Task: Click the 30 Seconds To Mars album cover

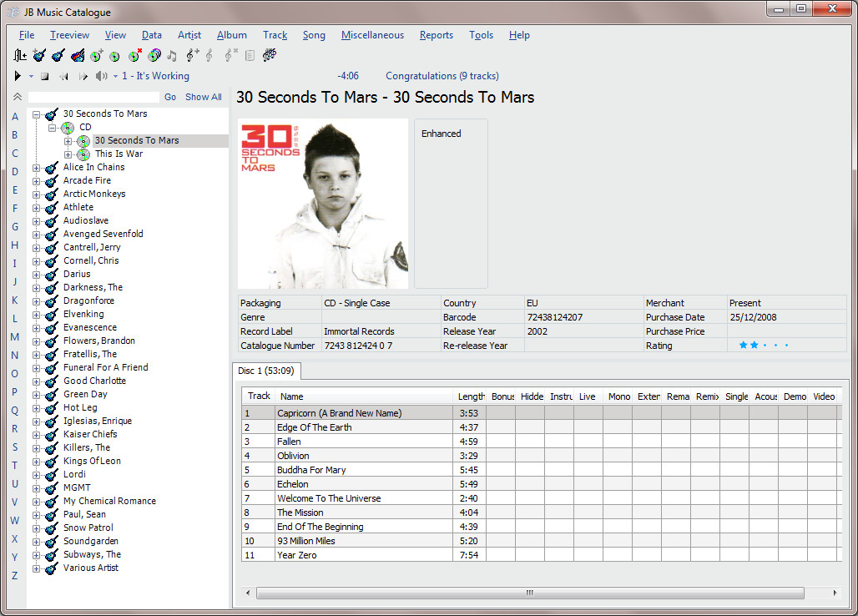Action: (323, 204)
